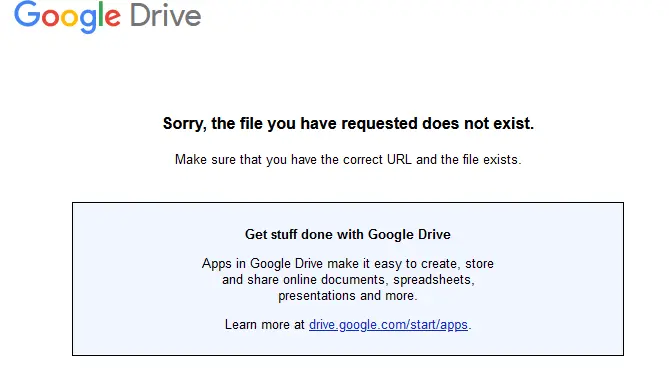Click the lowercase blue "g" in Google
The image size is (669, 368).
tap(87, 20)
